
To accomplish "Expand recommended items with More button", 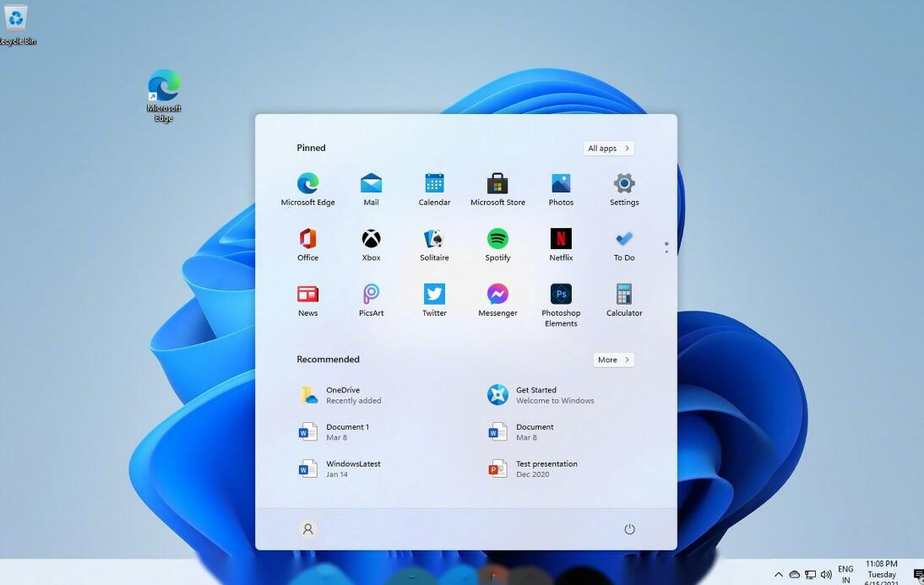I will pos(613,360).
